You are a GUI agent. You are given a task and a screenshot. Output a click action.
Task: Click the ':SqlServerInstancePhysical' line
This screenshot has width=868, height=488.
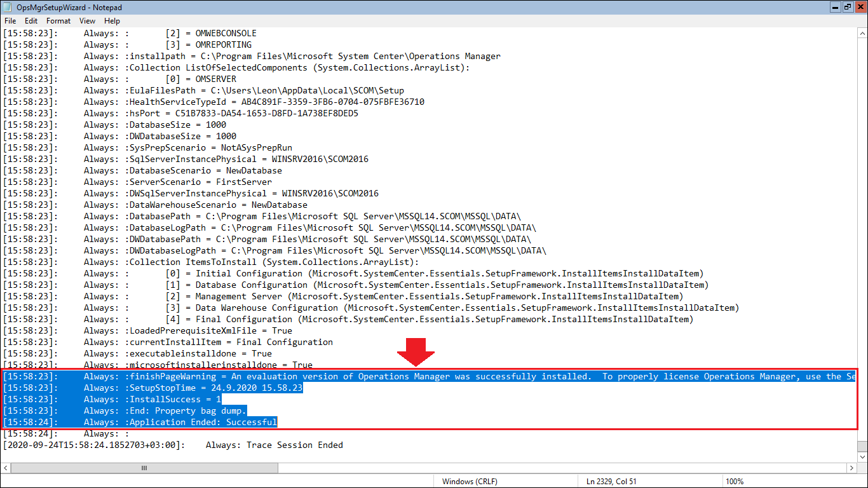[186, 159]
